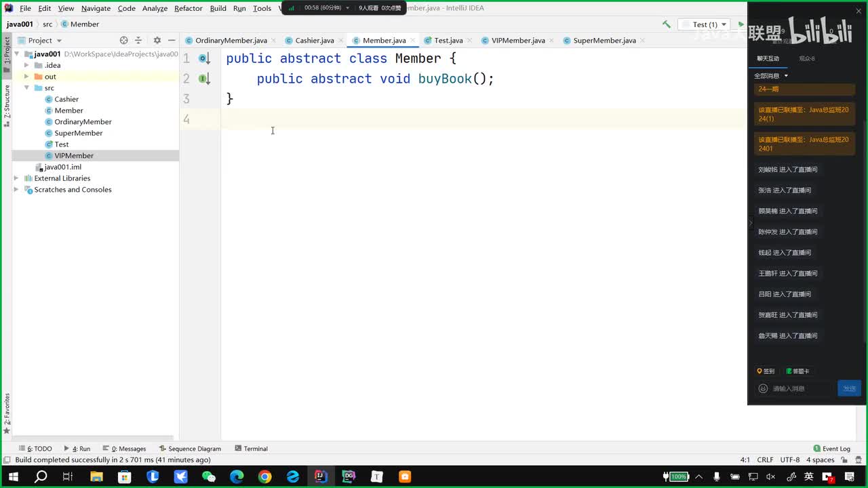Switch to the OrdinaryMember.java tab

[231, 41]
